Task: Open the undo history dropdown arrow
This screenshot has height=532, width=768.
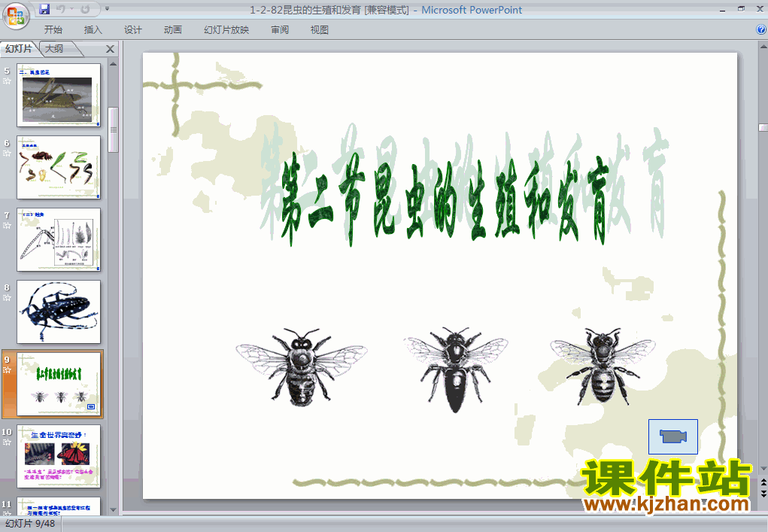Action: point(72,9)
